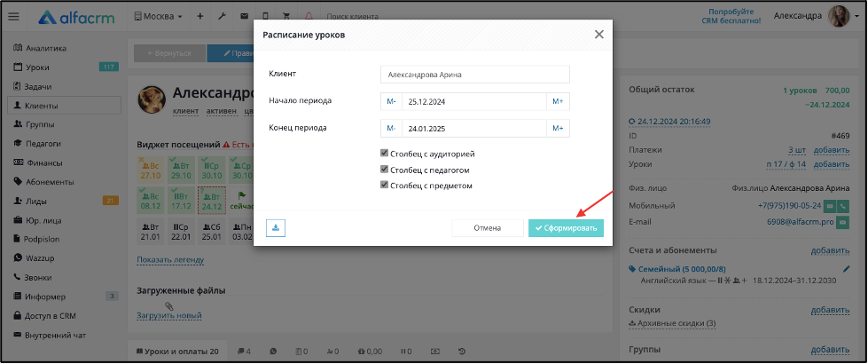Open the hamburger menu icon

tap(14, 17)
